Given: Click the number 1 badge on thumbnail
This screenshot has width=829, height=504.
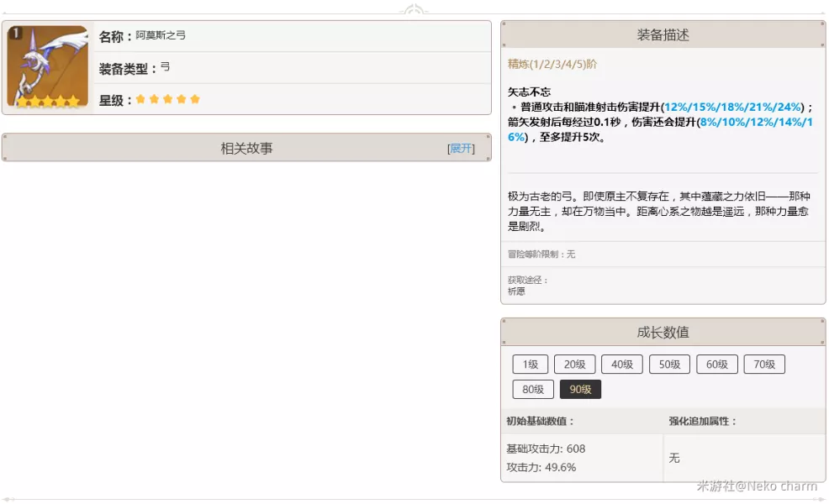Looking at the screenshot, I should 16,34.
